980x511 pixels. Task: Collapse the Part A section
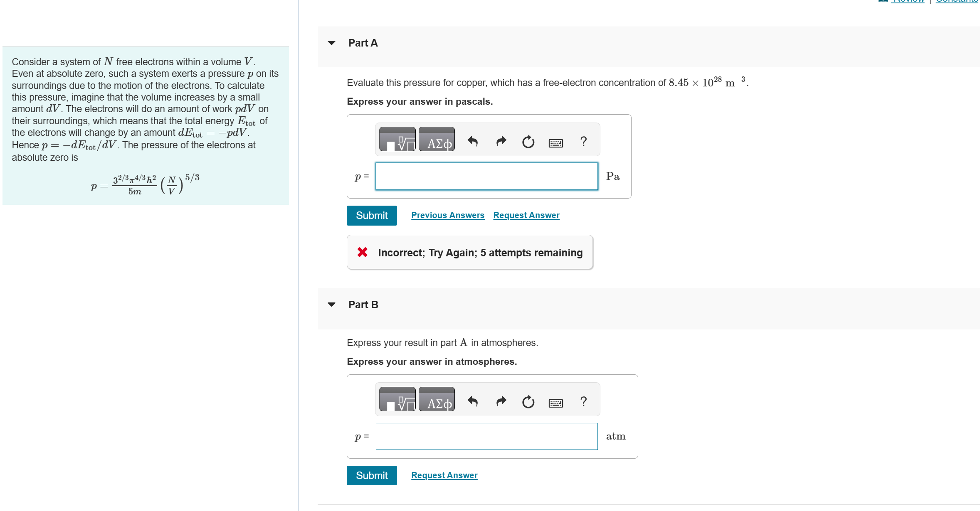pyautogui.click(x=331, y=43)
